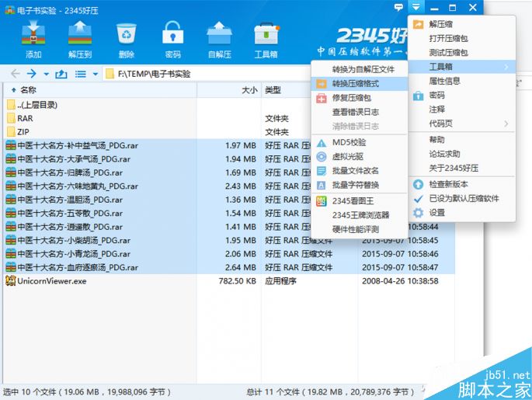Open the view mode dropdown arrow
Image resolution: width=532 pixels, height=400 pixels.
pos(96,74)
